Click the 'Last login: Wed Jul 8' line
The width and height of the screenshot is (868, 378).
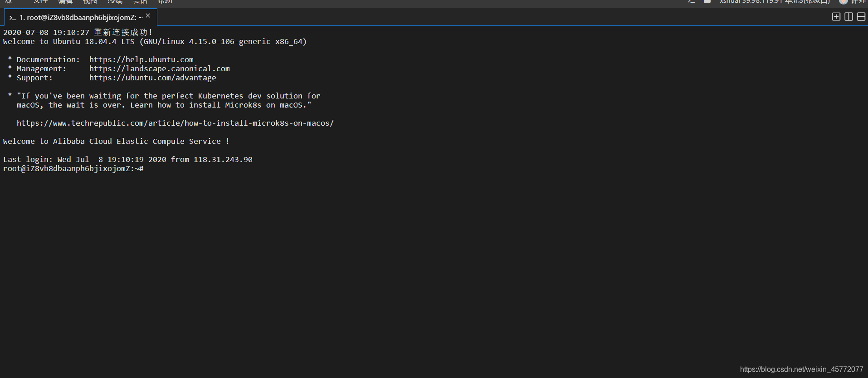pos(128,159)
